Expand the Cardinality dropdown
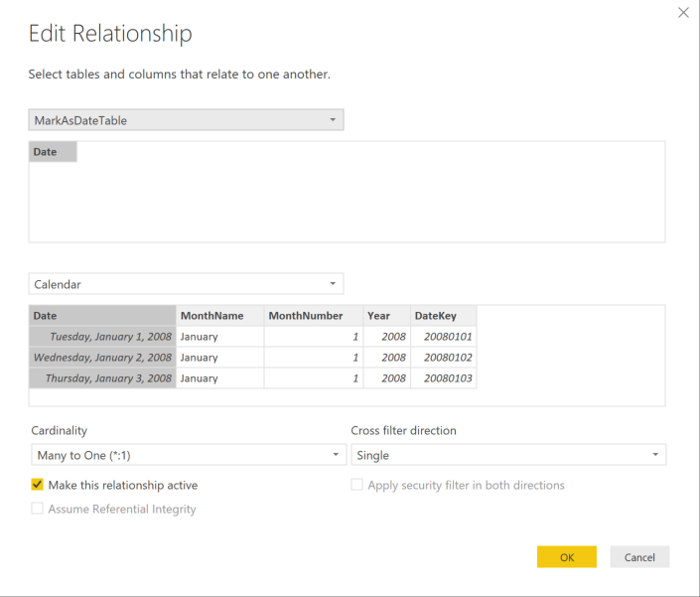This screenshot has height=597, width=700. pos(189,455)
